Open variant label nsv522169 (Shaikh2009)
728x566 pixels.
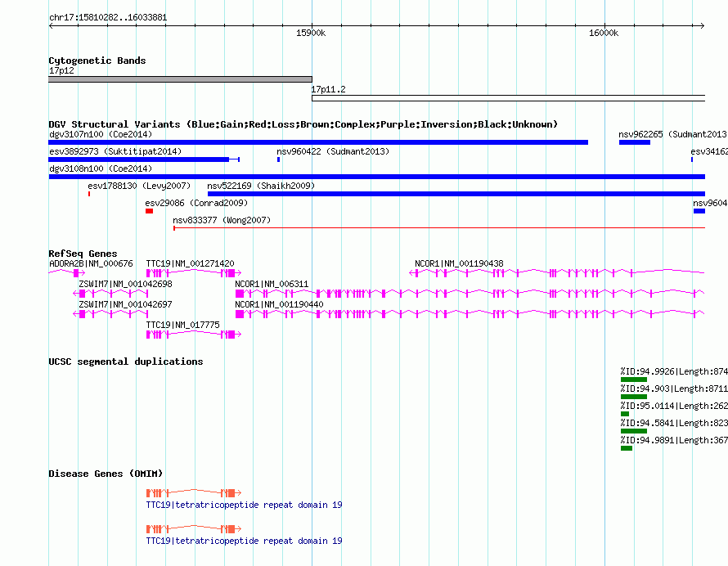pyautogui.click(x=261, y=186)
